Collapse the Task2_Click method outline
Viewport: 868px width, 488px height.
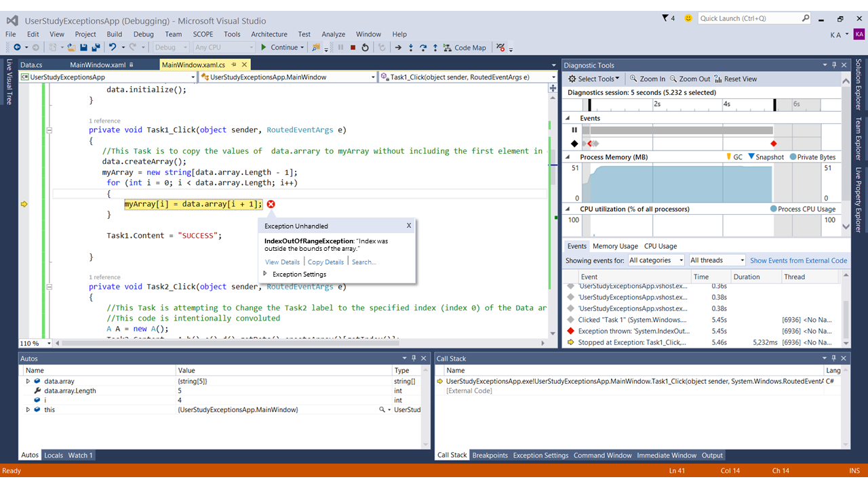pos(49,286)
